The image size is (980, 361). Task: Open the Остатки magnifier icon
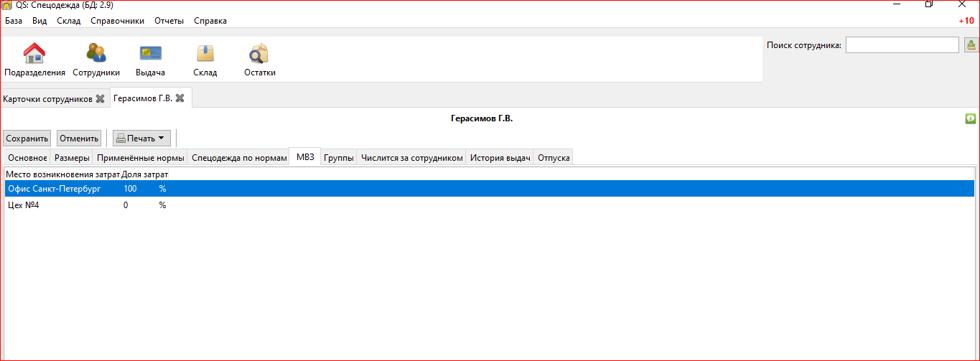(x=259, y=54)
